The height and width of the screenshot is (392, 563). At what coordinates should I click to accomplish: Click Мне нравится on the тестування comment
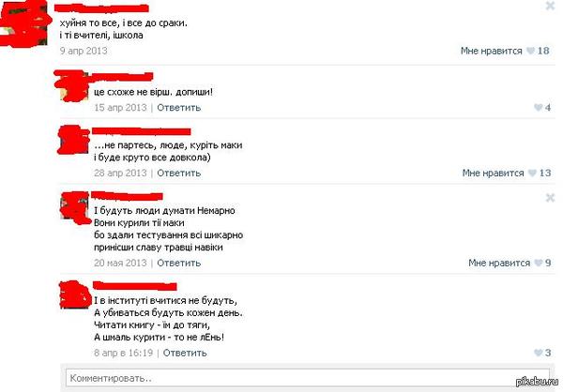click(x=499, y=263)
